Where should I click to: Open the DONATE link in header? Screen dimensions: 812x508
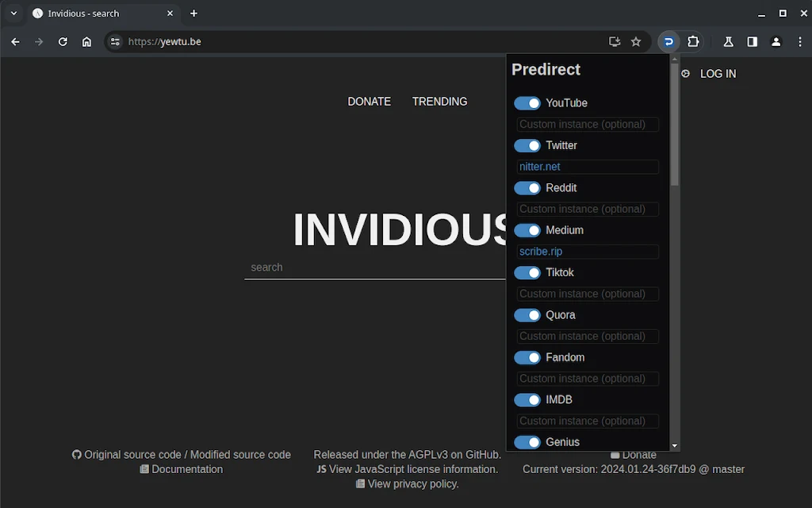(x=370, y=102)
